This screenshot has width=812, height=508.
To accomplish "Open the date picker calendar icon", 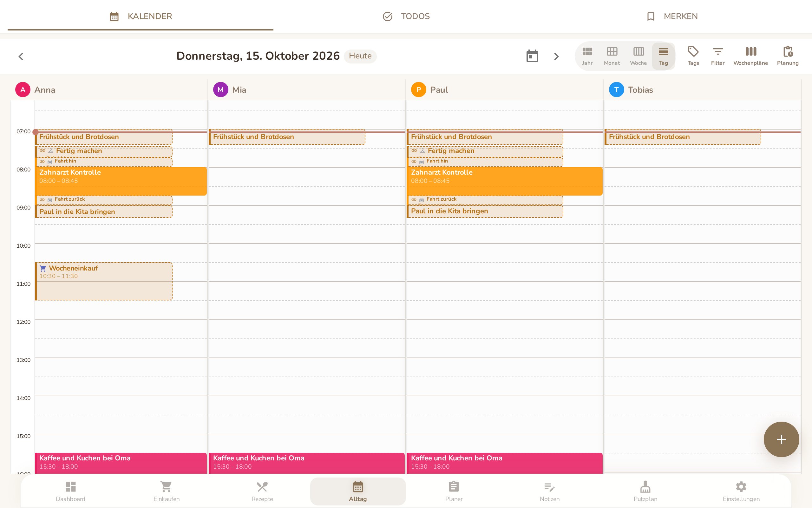I will point(532,56).
